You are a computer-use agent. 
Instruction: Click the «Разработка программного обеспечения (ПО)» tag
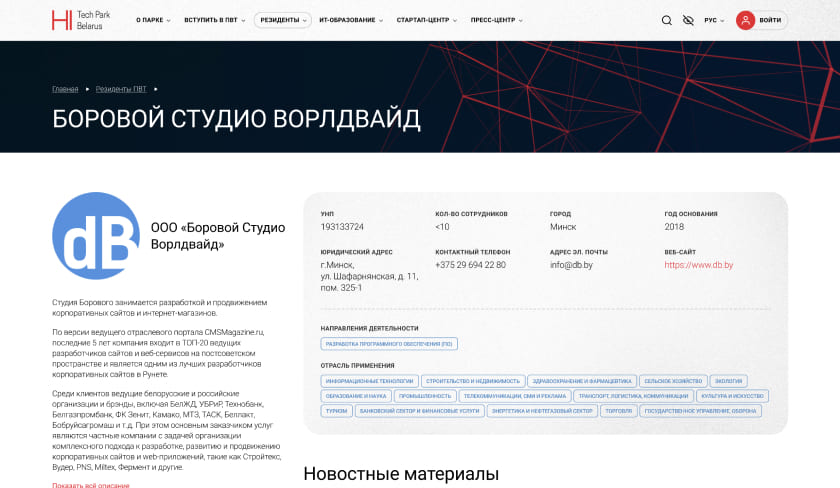coord(389,344)
